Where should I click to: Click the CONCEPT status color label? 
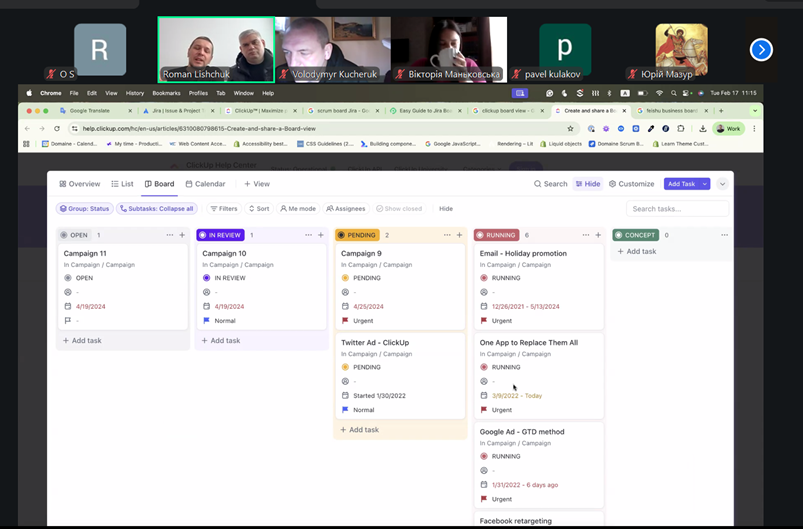[x=636, y=235]
